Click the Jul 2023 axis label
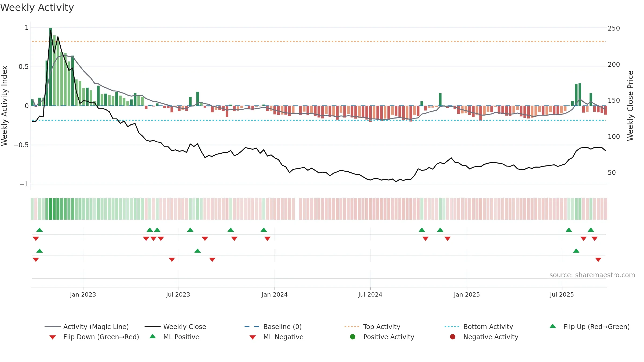 coord(178,294)
